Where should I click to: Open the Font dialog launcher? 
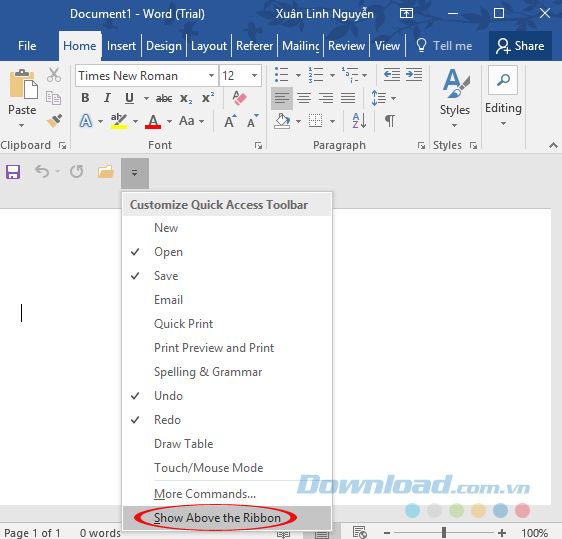click(258, 146)
